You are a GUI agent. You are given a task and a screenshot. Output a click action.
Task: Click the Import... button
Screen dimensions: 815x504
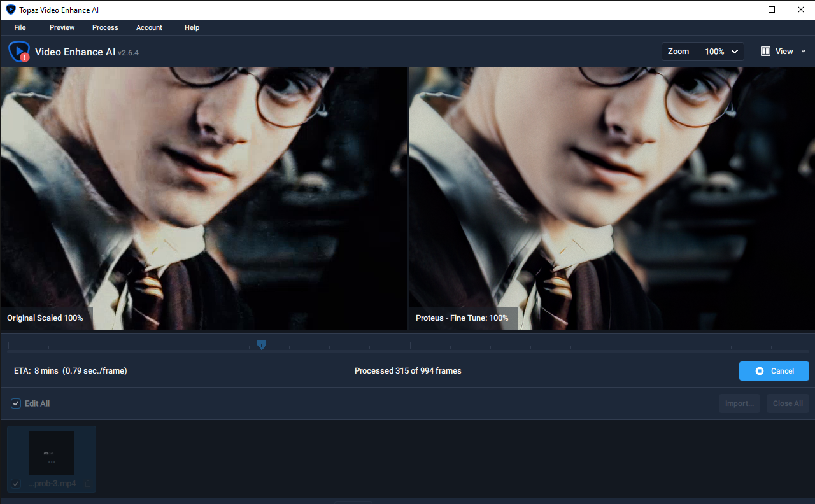point(739,403)
